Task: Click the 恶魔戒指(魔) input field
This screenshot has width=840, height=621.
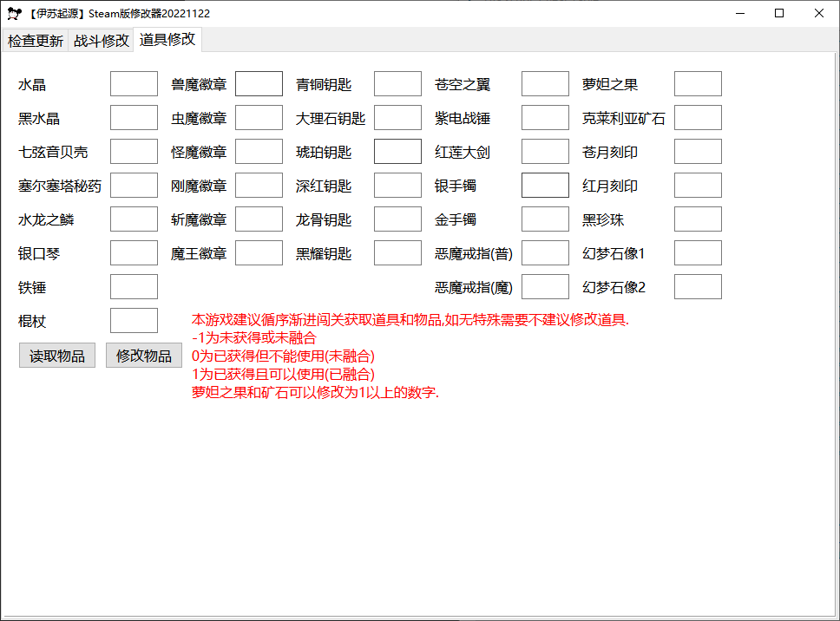Action: tap(544, 286)
